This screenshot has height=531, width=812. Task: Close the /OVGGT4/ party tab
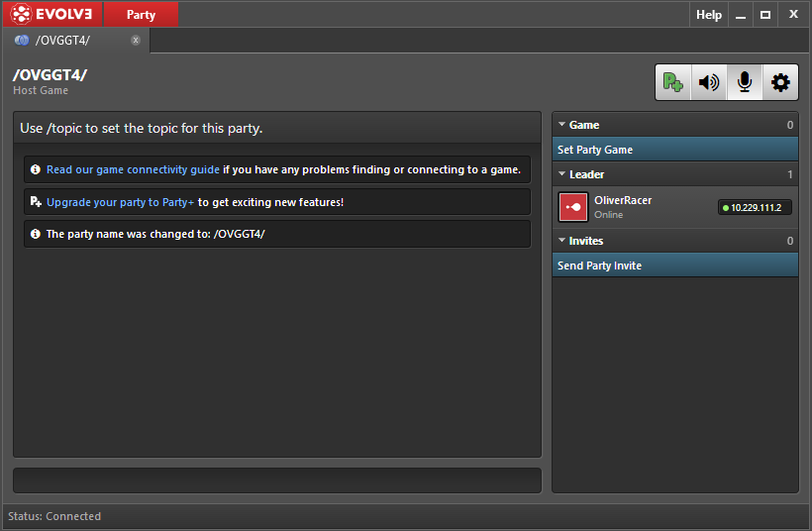tap(136, 41)
